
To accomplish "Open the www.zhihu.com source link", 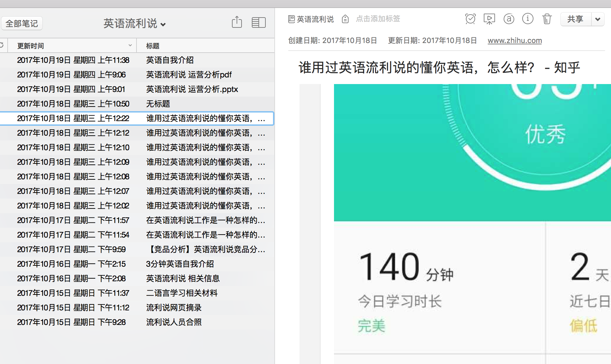I will tap(515, 40).
